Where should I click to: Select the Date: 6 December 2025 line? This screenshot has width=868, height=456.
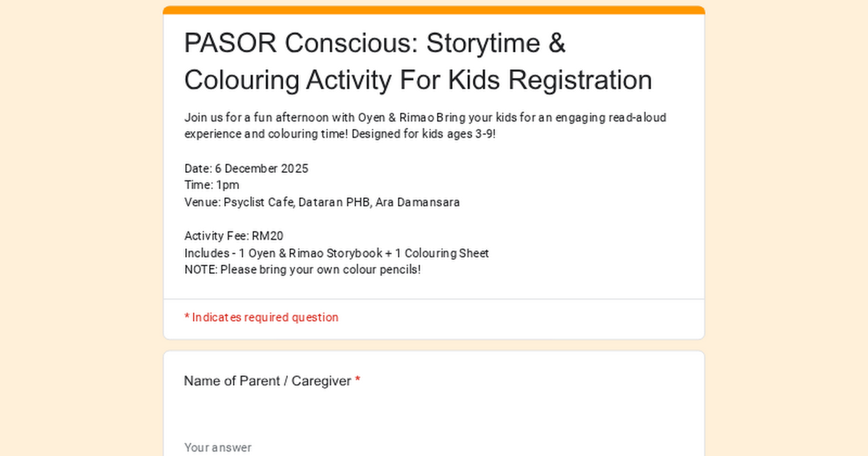click(246, 168)
